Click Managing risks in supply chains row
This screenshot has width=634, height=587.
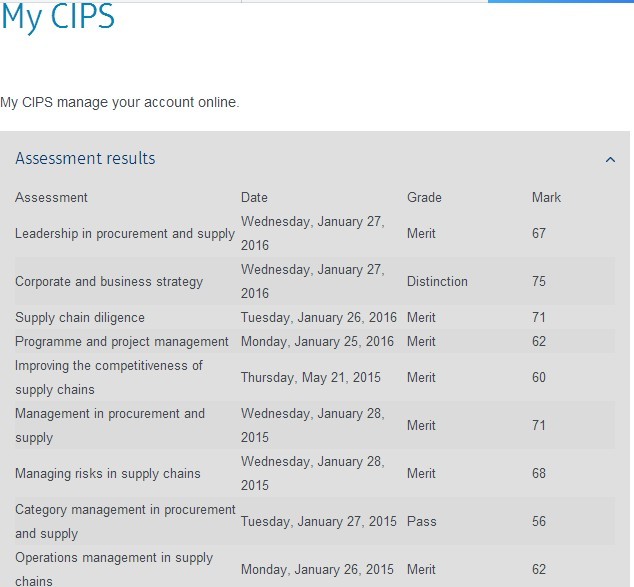tap(315, 473)
